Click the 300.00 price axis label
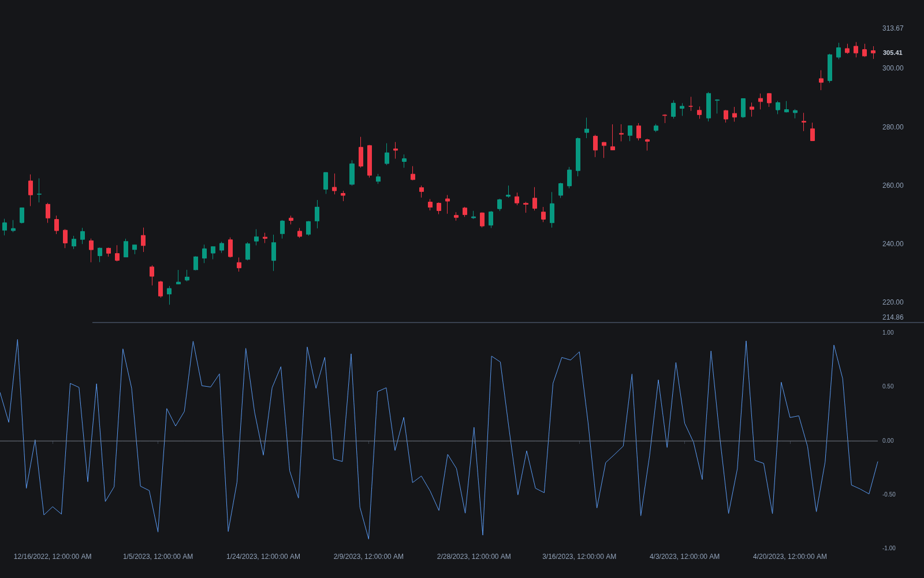This screenshot has height=578, width=924. click(893, 68)
